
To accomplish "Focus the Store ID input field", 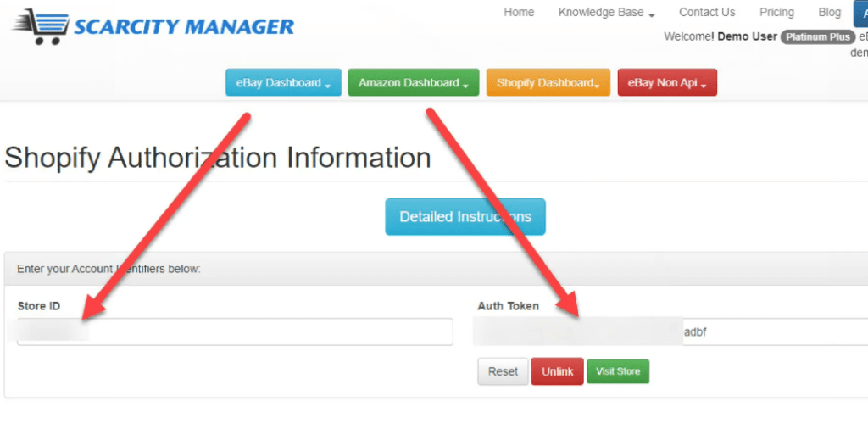I will (236, 331).
